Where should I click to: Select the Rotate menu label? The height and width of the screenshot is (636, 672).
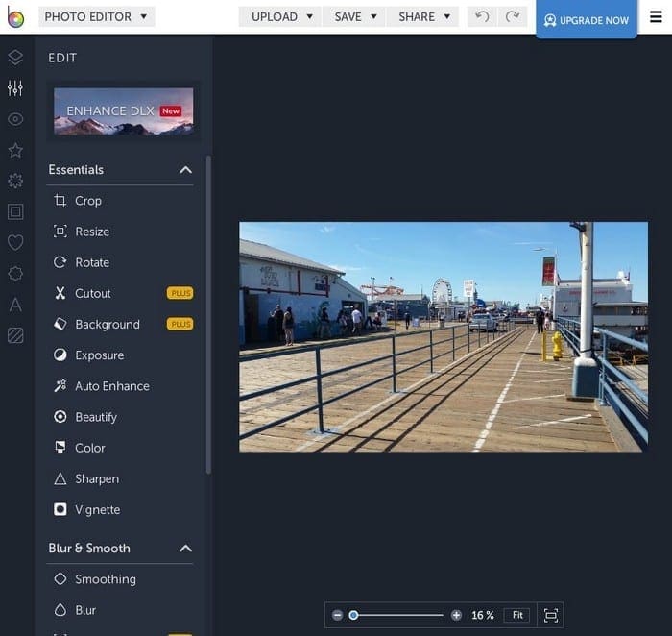(x=92, y=262)
